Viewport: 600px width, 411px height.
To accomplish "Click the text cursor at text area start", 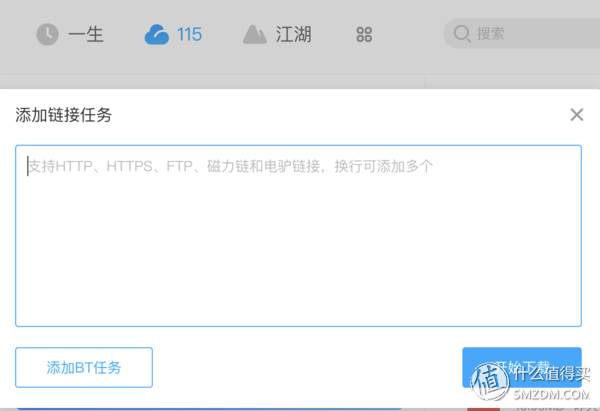I will [28, 166].
